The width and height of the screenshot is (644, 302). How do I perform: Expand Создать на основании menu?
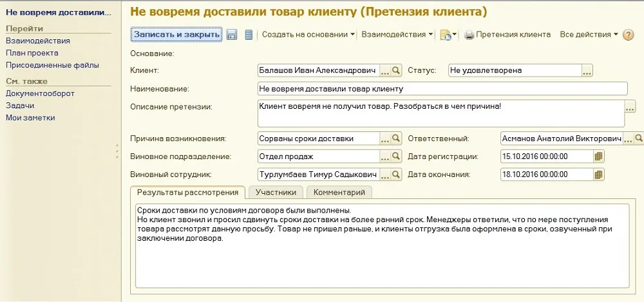[308, 35]
